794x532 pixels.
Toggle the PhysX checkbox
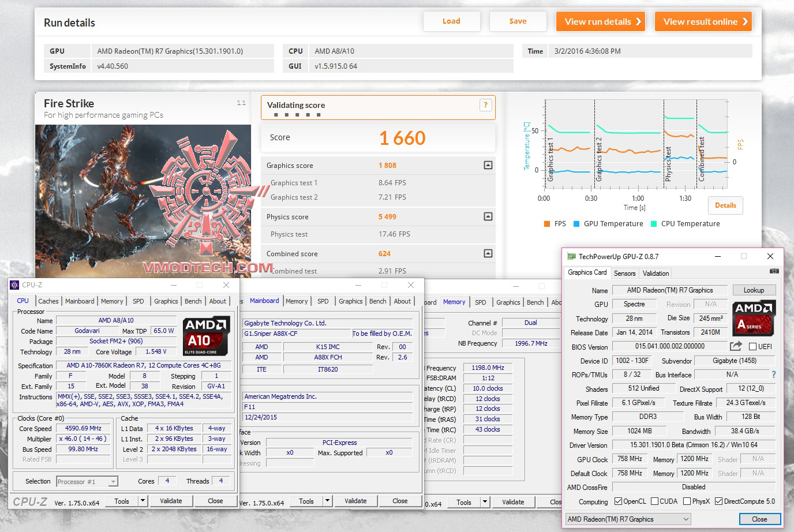point(687,501)
